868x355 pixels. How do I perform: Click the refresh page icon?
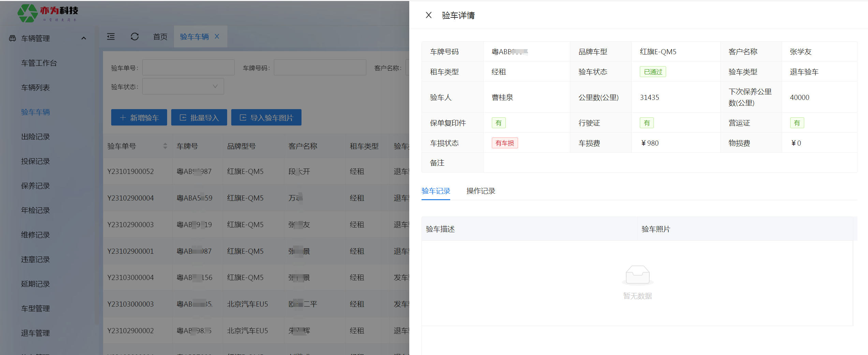135,36
